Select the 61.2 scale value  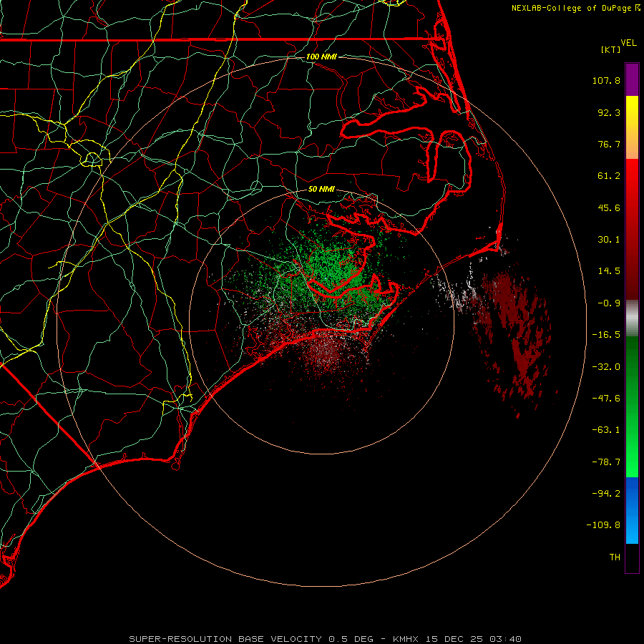(x=609, y=176)
